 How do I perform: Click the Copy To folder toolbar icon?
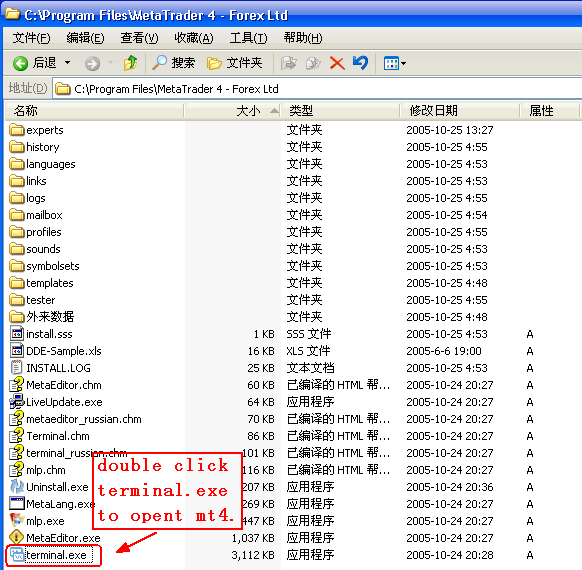313,63
